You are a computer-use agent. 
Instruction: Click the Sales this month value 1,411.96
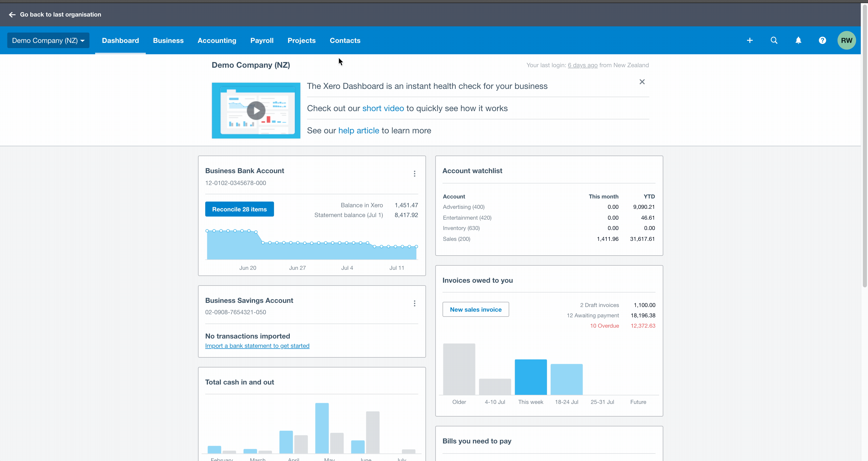(607, 239)
